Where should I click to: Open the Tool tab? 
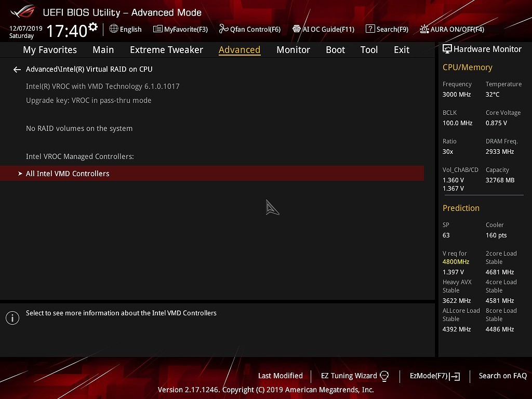[x=369, y=50]
